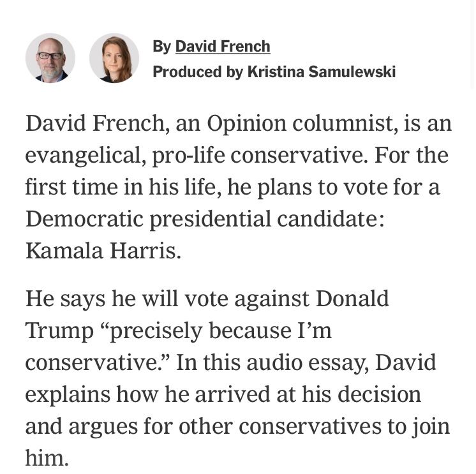Click Kristina Samulewski's profile photo
This screenshot has height=474, width=476.
tap(114, 58)
